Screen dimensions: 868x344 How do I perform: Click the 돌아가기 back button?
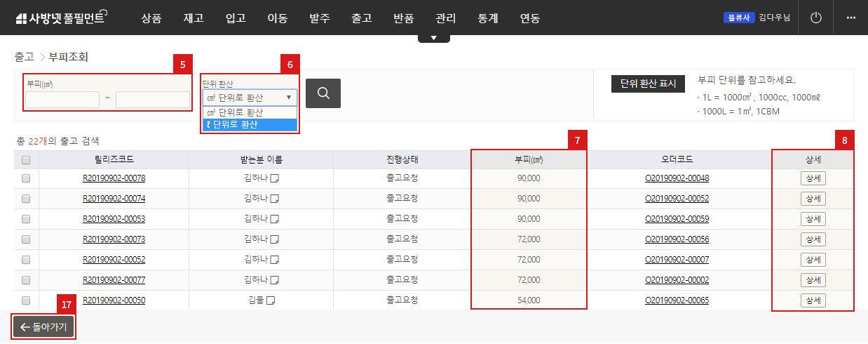click(x=43, y=326)
